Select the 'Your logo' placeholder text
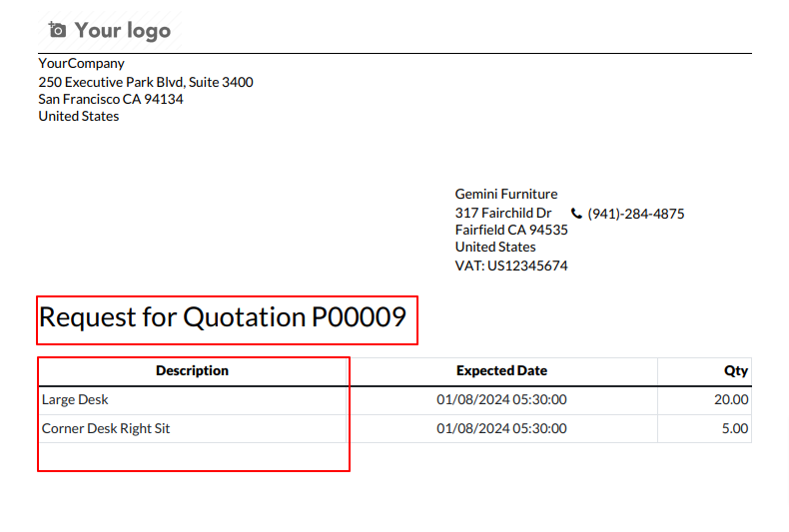Image resolution: width=789 pixels, height=532 pixels. pos(123,30)
